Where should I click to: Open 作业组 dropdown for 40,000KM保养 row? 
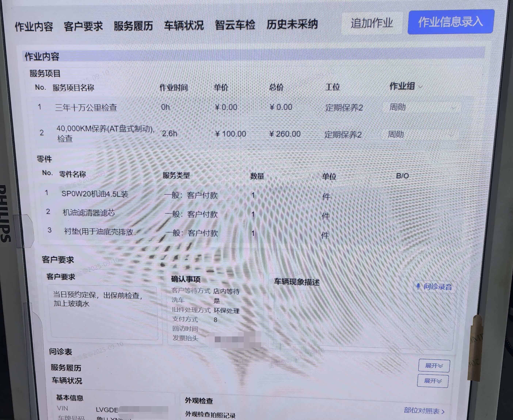coord(452,135)
